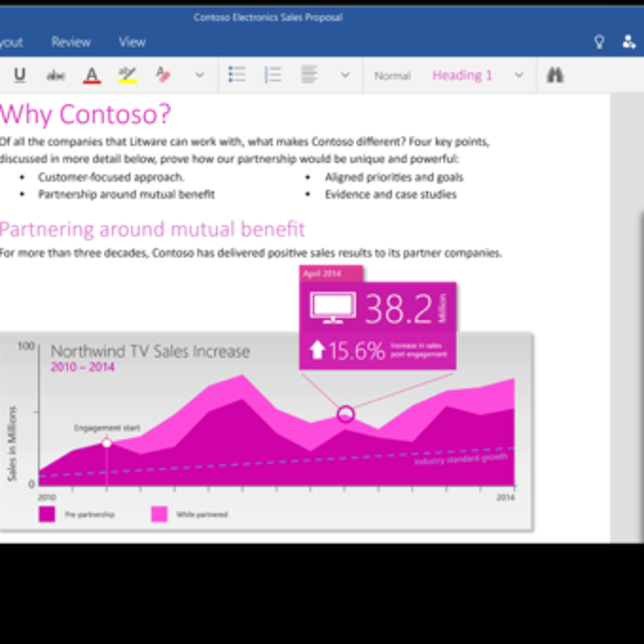Expand more paragraph options chevron
644x644 pixels.
[345, 75]
